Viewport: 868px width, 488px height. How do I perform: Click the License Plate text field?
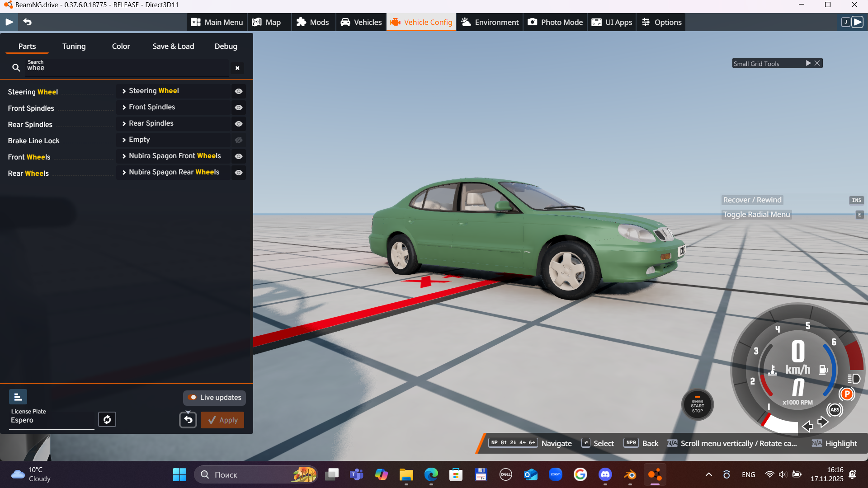pos(51,420)
